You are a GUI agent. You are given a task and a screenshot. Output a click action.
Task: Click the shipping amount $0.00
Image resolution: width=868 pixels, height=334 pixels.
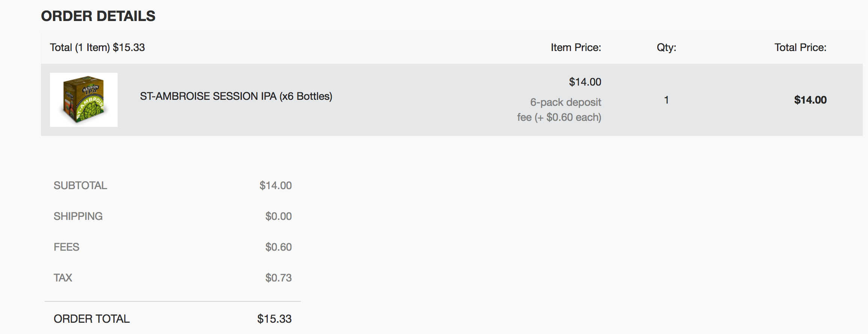click(x=278, y=216)
